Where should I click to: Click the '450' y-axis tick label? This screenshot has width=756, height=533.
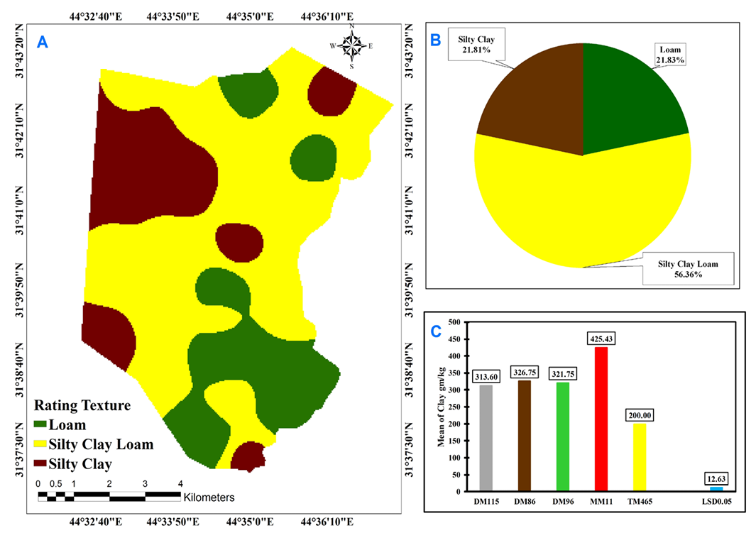point(454,339)
